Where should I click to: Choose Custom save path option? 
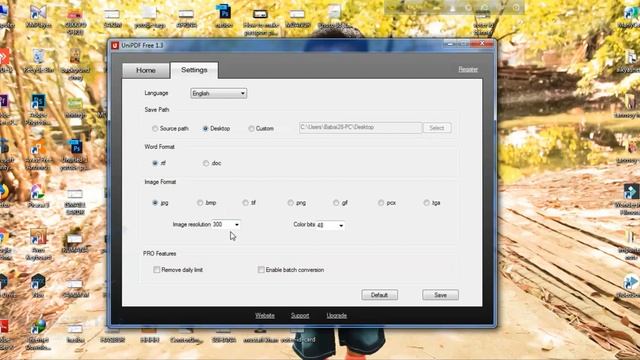261,129
